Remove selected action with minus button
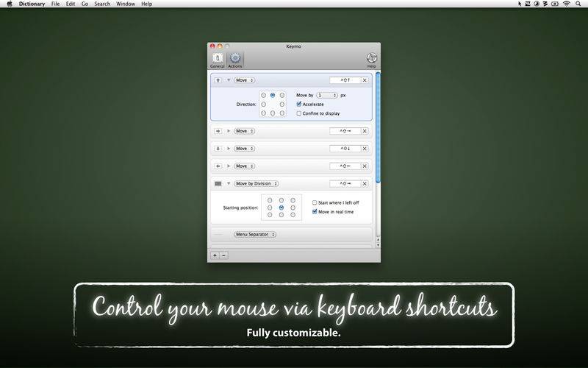 coord(223,255)
